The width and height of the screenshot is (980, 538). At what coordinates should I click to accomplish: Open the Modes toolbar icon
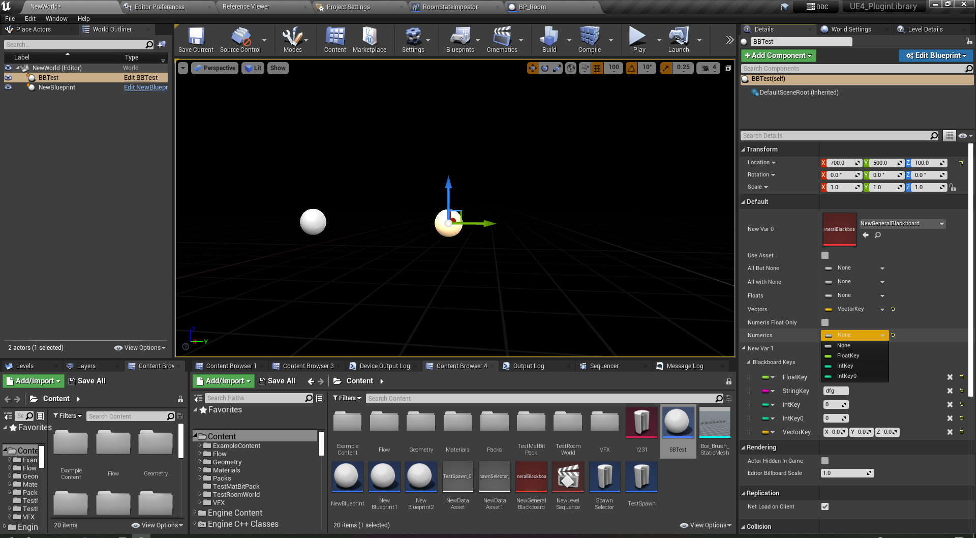293,40
